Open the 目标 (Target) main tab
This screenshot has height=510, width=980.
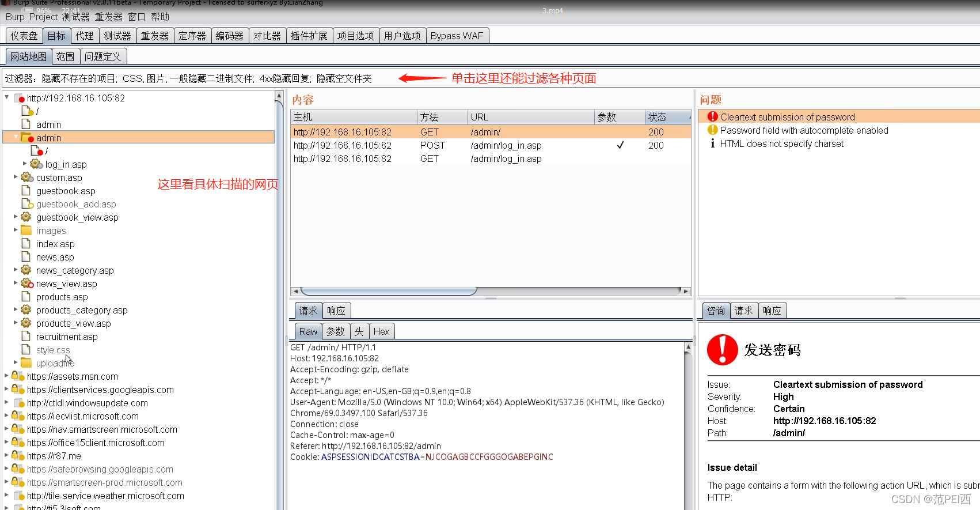coord(56,36)
